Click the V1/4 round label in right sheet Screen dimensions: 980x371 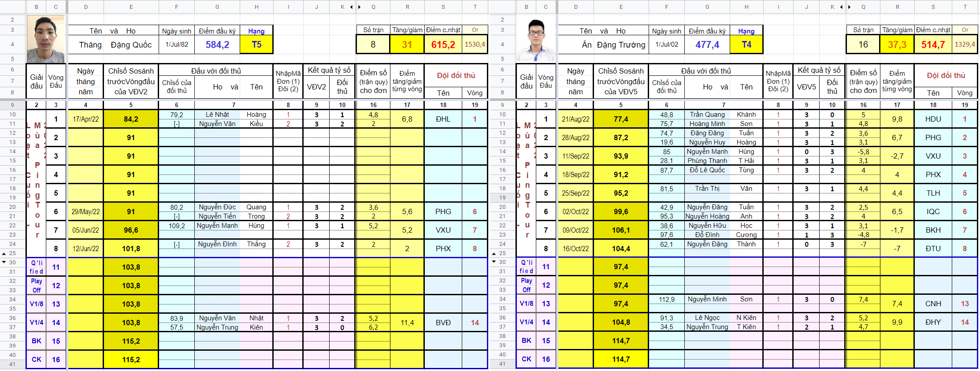pyautogui.click(x=527, y=323)
